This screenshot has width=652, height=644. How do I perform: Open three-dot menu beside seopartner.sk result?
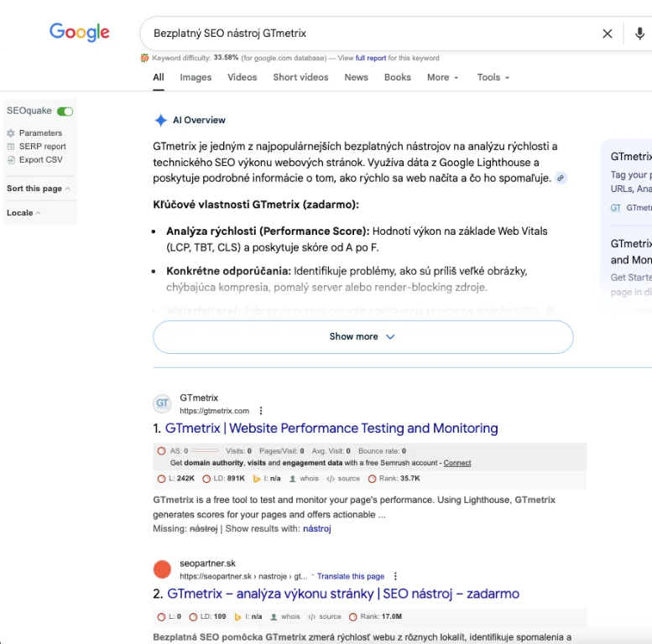[395, 576]
